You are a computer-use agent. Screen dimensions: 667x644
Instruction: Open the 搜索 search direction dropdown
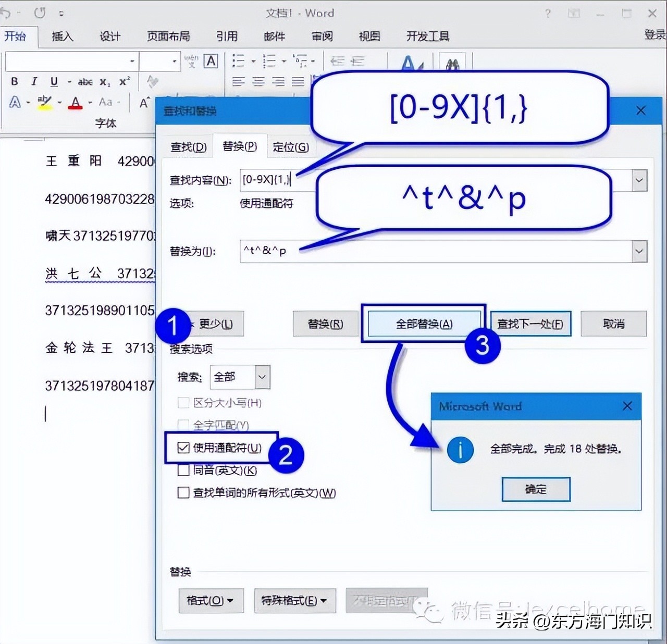coord(262,377)
